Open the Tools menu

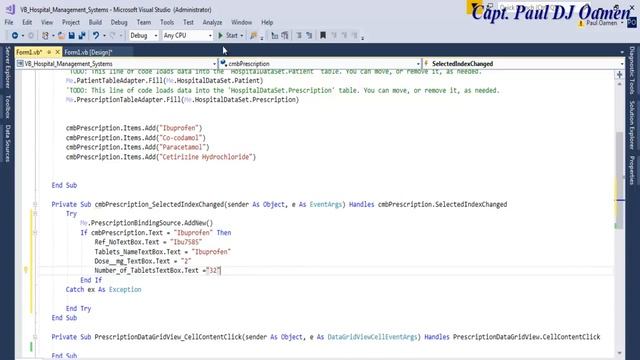click(167, 22)
